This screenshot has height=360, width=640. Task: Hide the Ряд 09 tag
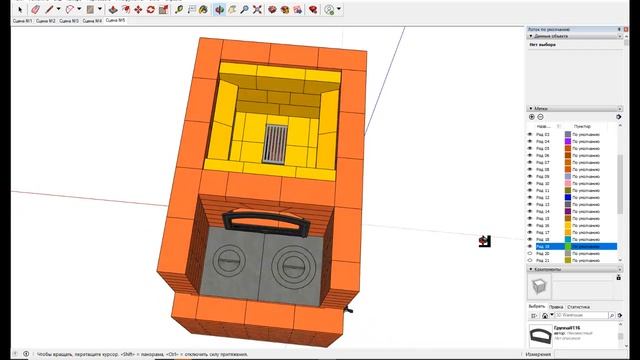(530, 176)
